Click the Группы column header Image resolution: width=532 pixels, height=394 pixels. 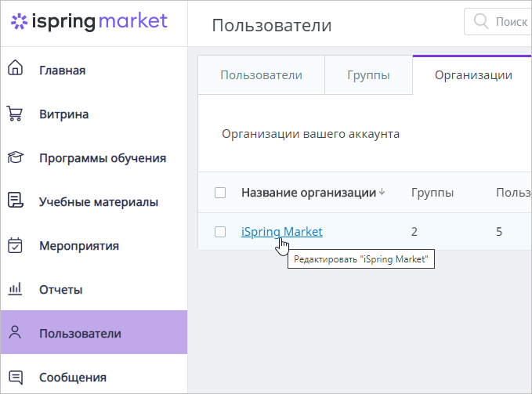(x=432, y=193)
